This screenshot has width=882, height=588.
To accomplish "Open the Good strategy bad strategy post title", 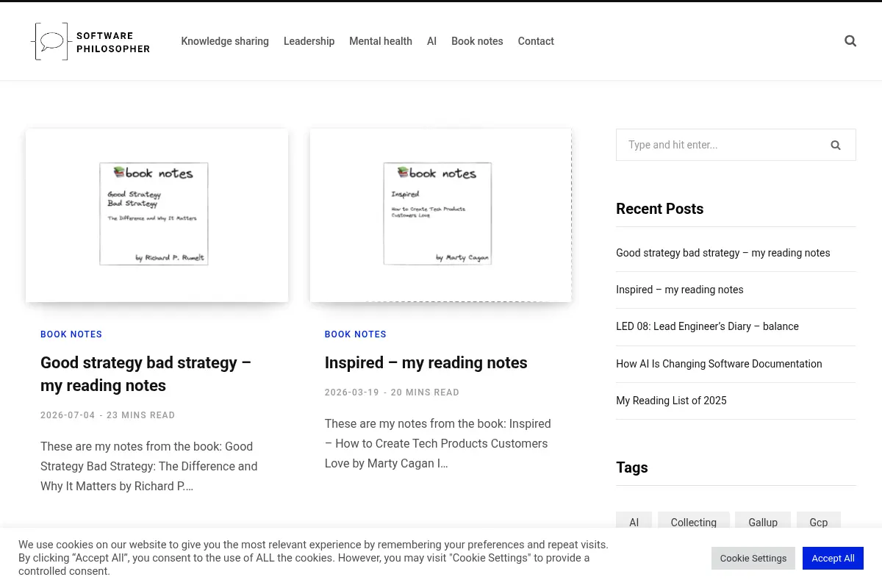I will [x=146, y=374].
